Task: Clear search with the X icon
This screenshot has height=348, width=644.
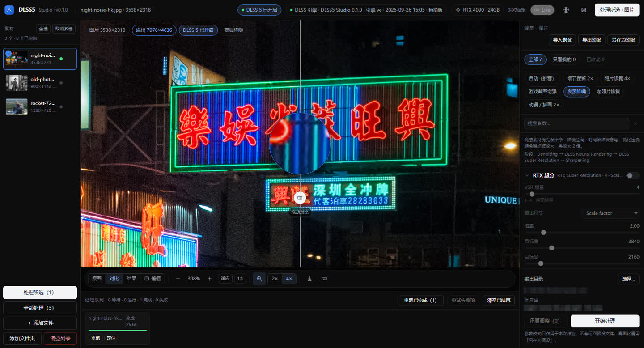Action: (635, 123)
